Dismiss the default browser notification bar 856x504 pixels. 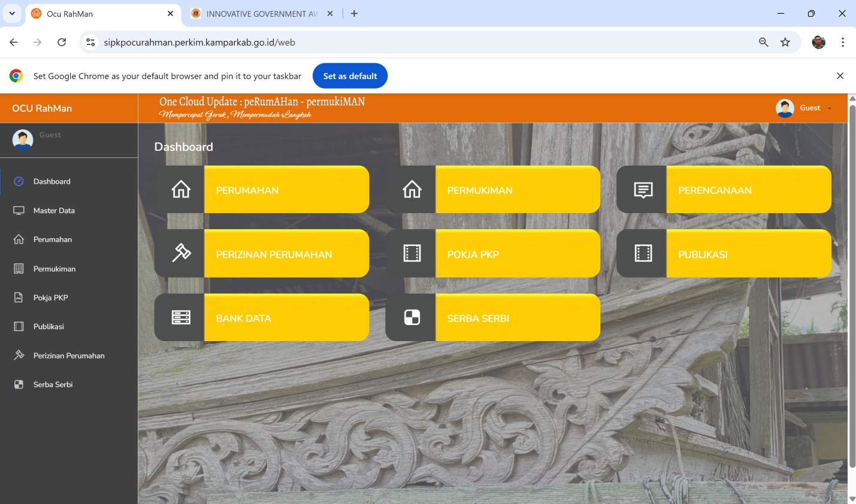pos(840,76)
